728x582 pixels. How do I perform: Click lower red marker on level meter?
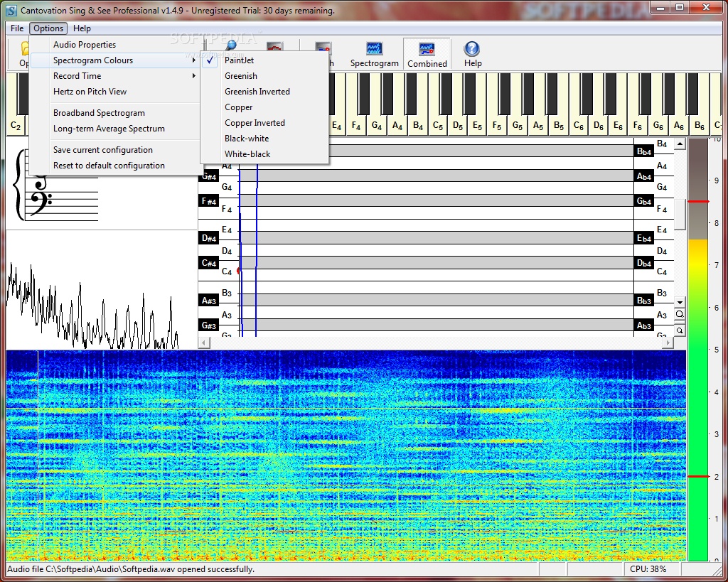click(698, 477)
